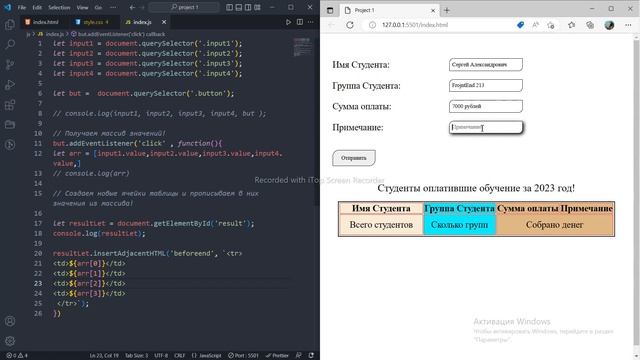Click the Собрано денег table cell
The height and width of the screenshot is (360, 640).
(x=554, y=225)
